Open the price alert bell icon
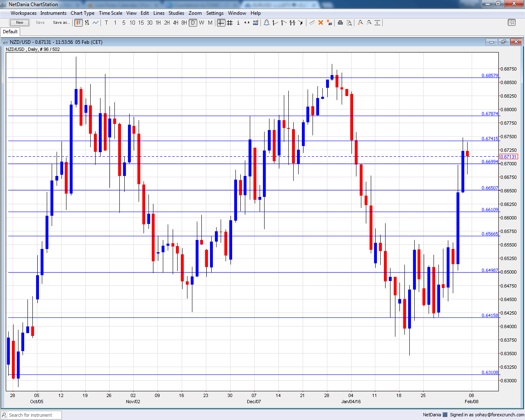Image resolution: width=525 pixels, height=420 pixels. (267, 23)
